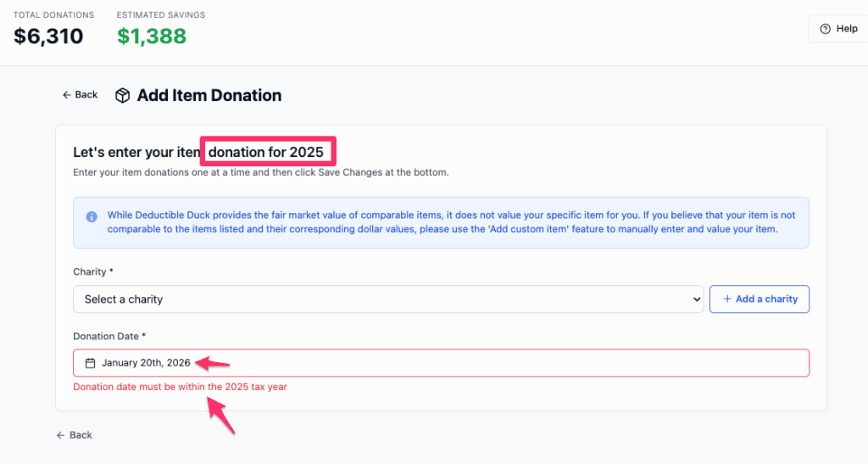The width and height of the screenshot is (868, 464).
Task: Click the info circle icon in blue notice
Action: point(92,216)
